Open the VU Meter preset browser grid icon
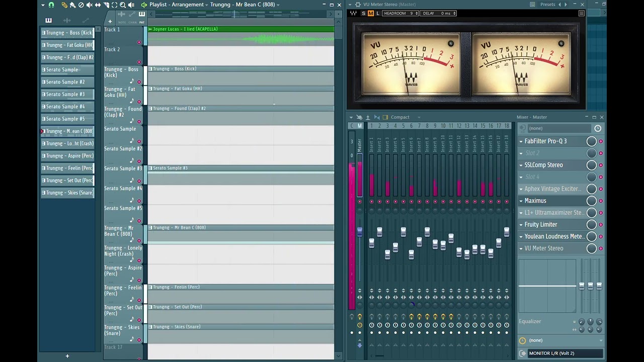 pos(532,5)
